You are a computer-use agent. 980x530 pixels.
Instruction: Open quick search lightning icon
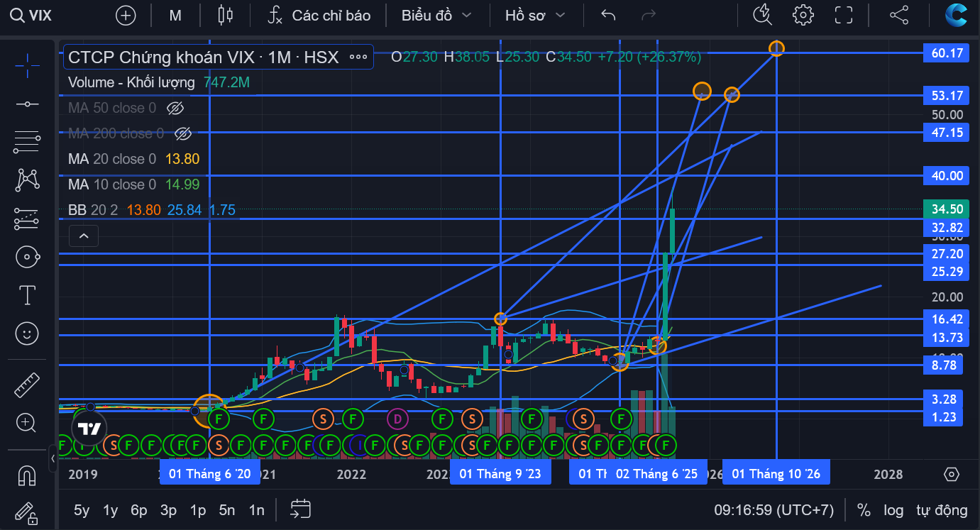(764, 15)
